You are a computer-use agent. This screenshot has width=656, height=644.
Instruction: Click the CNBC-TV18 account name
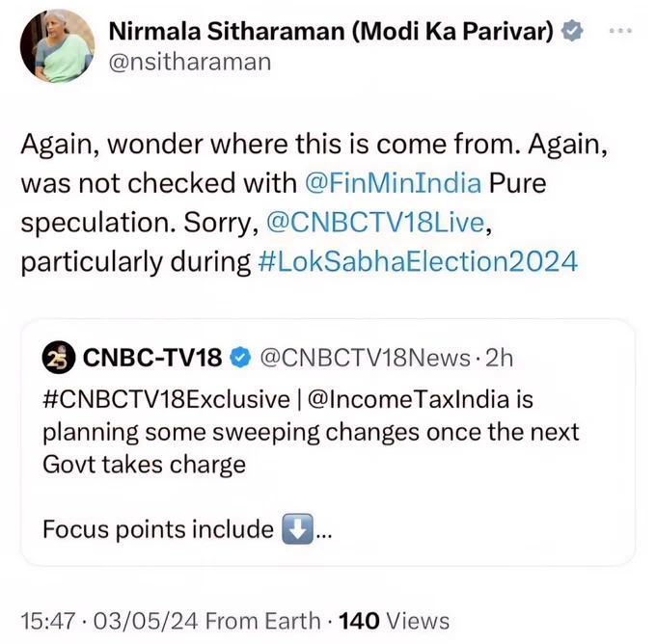152,358
